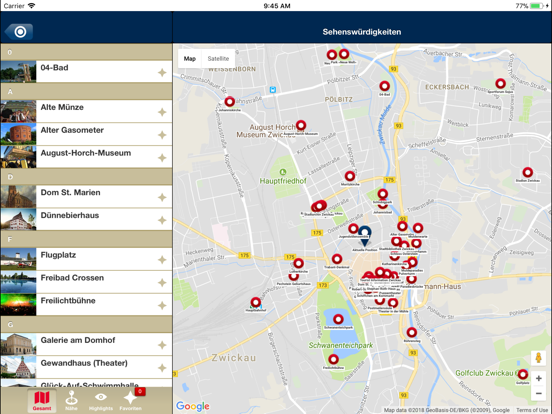Screen dimensions: 552x414
Task: Select the Hauptbahnhof map marker
Action: [x=256, y=302]
